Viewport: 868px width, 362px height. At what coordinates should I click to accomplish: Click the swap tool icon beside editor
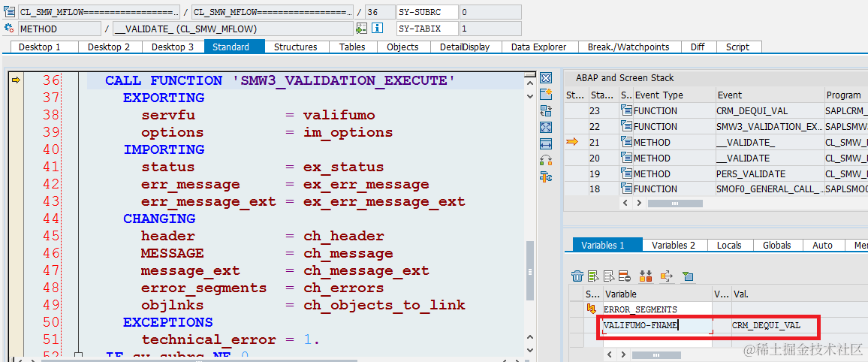coord(546,161)
